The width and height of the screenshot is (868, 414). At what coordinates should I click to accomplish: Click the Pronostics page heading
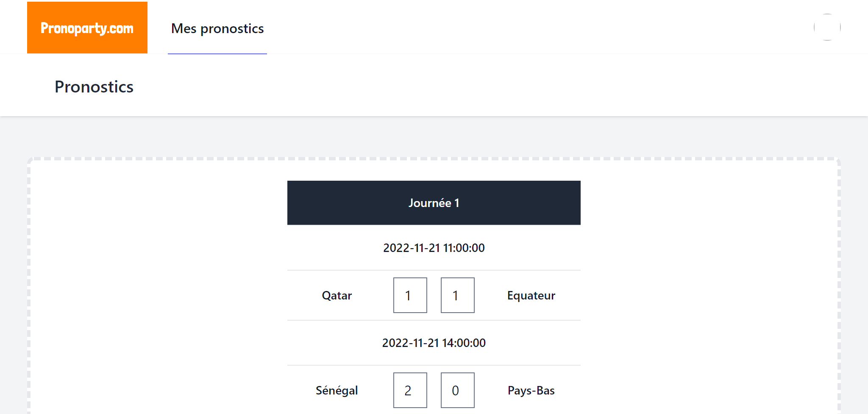pyautogui.click(x=94, y=87)
